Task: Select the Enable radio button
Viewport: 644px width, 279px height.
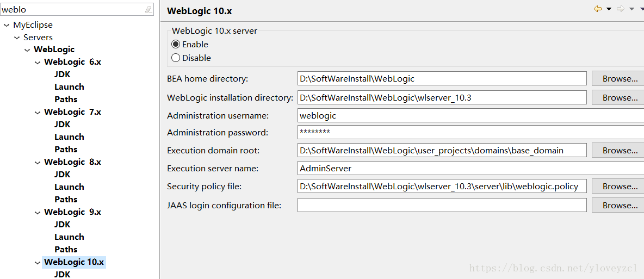Action: [176, 45]
